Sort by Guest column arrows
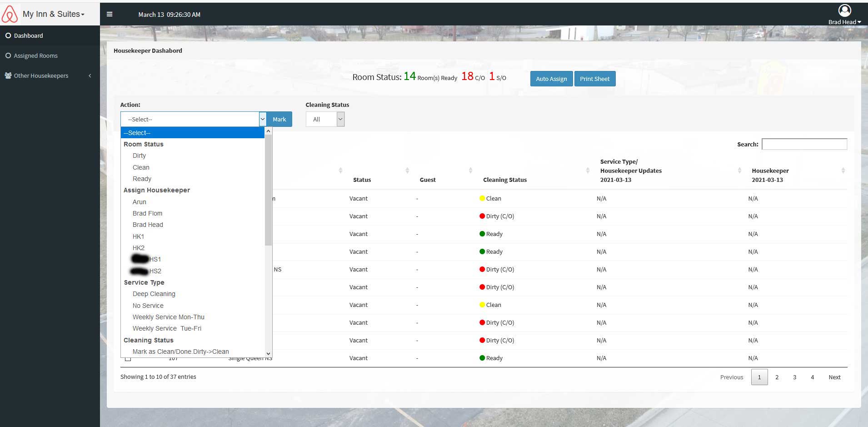 point(470,171)
